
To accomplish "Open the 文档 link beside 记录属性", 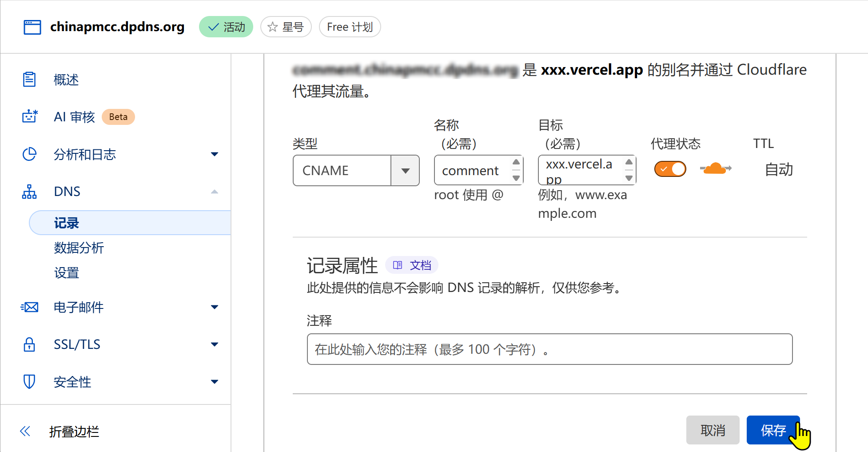I will point(412,265).
